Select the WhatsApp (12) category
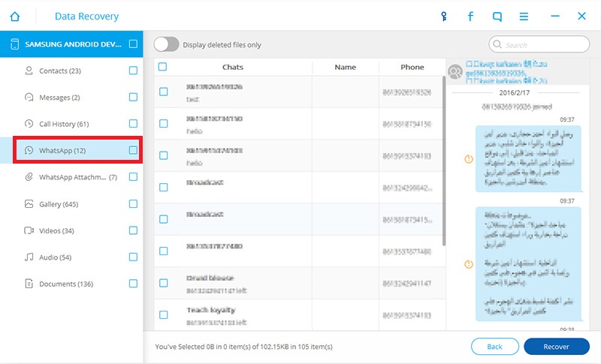601x364 pixels. (71, 150)
